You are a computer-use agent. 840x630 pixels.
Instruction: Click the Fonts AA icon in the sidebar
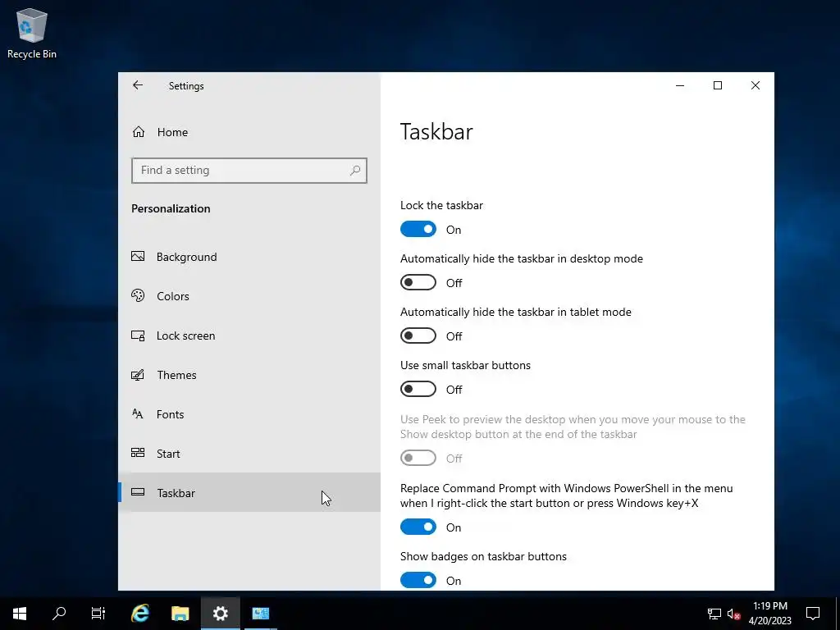[x=138, y=413]
